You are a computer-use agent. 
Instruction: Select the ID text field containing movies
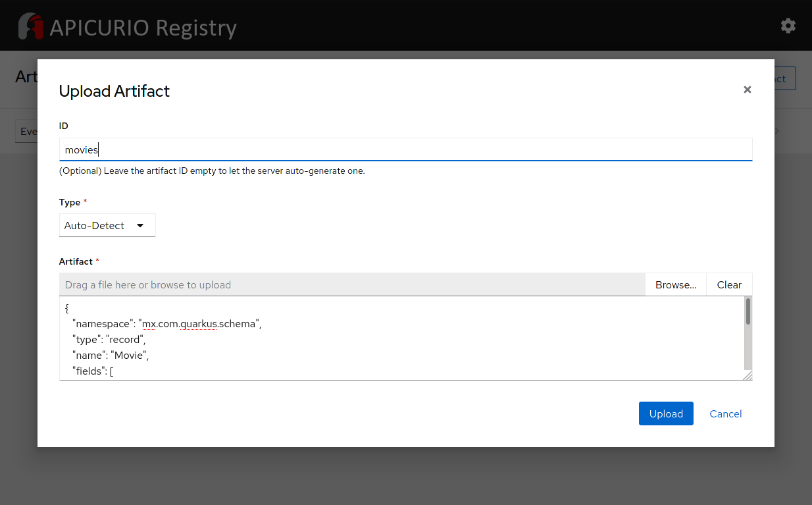click(x=405, y=149)
